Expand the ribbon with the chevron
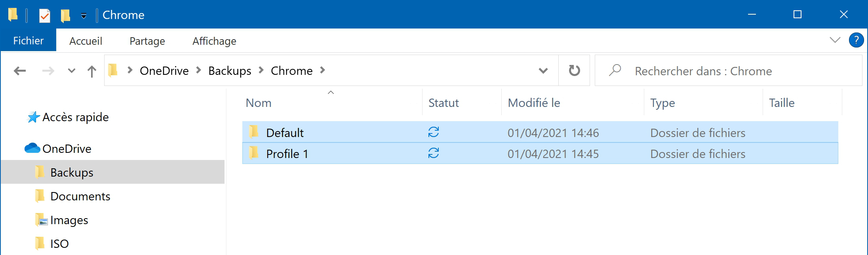Screen dimensions: 868x255 835,40
